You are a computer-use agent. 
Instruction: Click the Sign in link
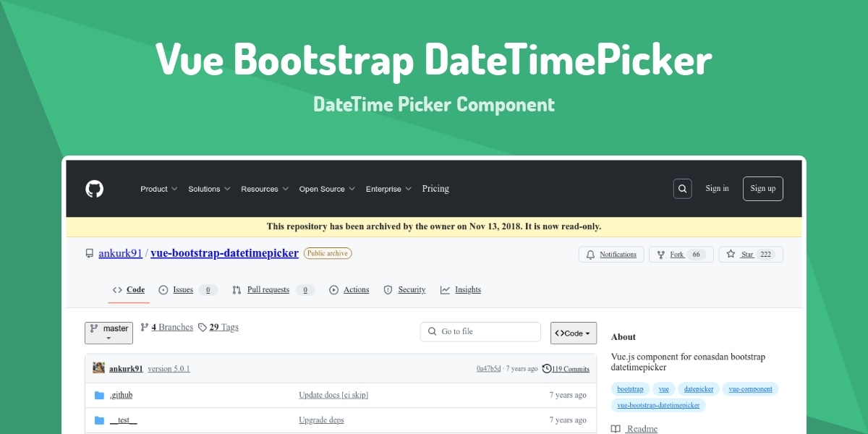(717, 189)
